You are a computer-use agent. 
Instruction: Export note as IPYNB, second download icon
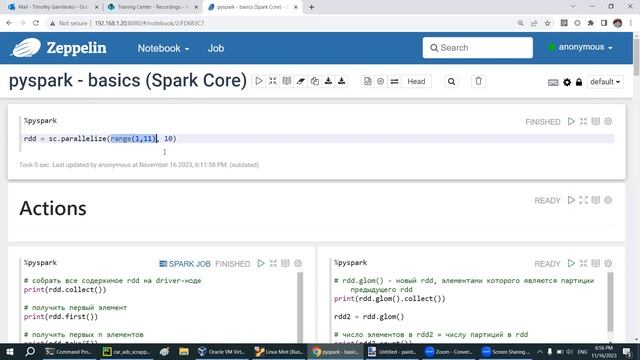tap(342, 81)
